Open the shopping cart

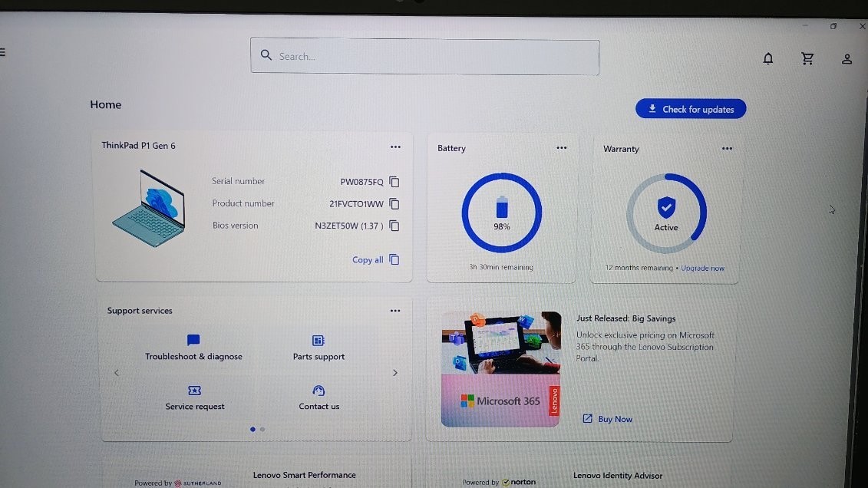click(x=807, y=58)
